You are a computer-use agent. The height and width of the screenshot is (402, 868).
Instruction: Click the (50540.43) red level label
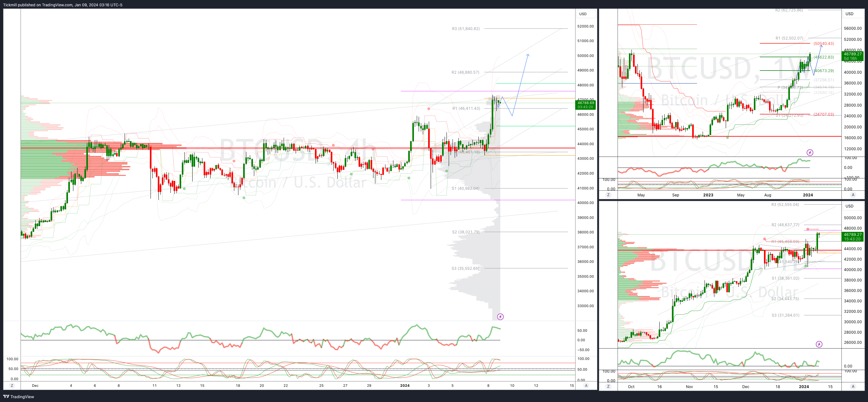coord(823,43)
